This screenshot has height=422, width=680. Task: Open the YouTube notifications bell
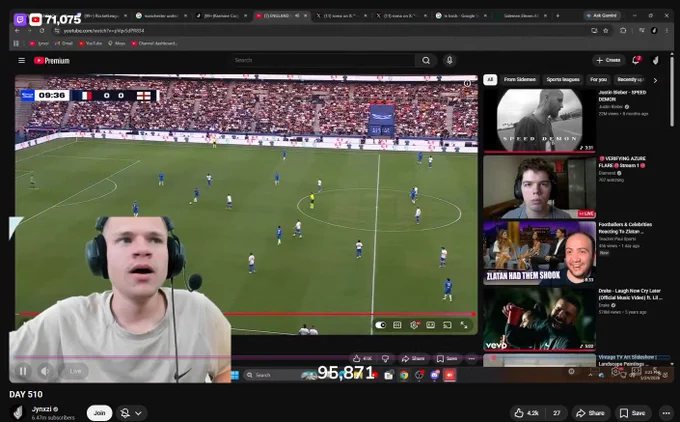636,60
